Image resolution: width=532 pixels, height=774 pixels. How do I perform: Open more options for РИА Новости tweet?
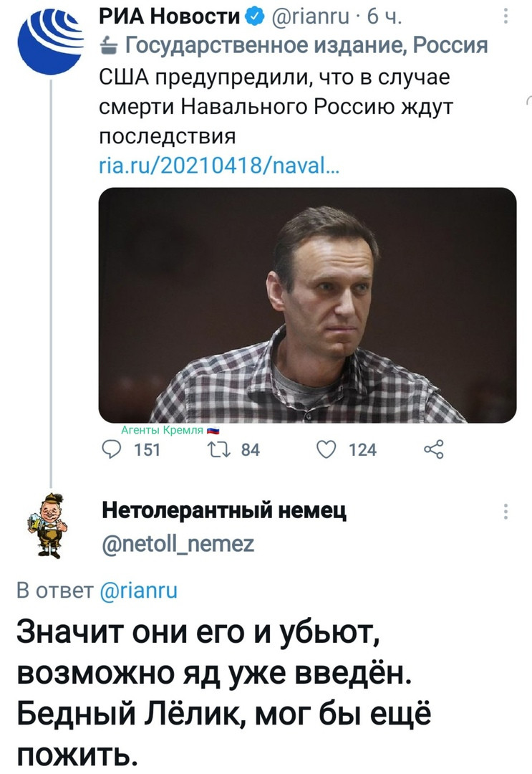tap(506, 17)
